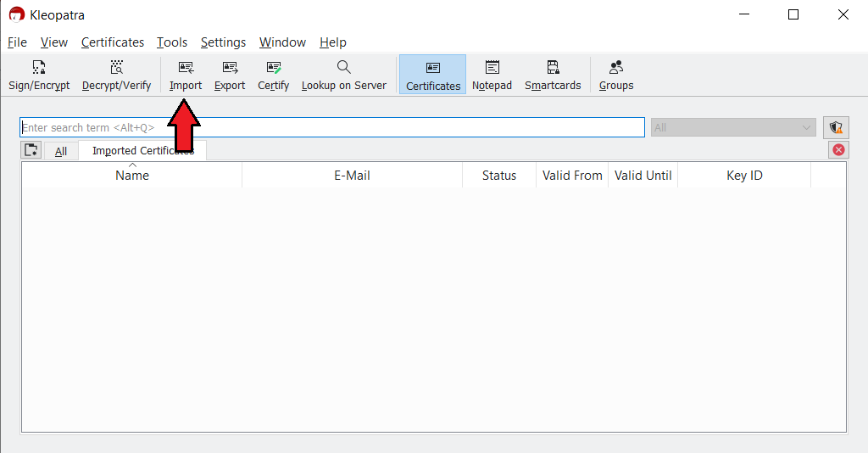Click the shield certificate filter icon
868x453 pixels.
point(836,128)
